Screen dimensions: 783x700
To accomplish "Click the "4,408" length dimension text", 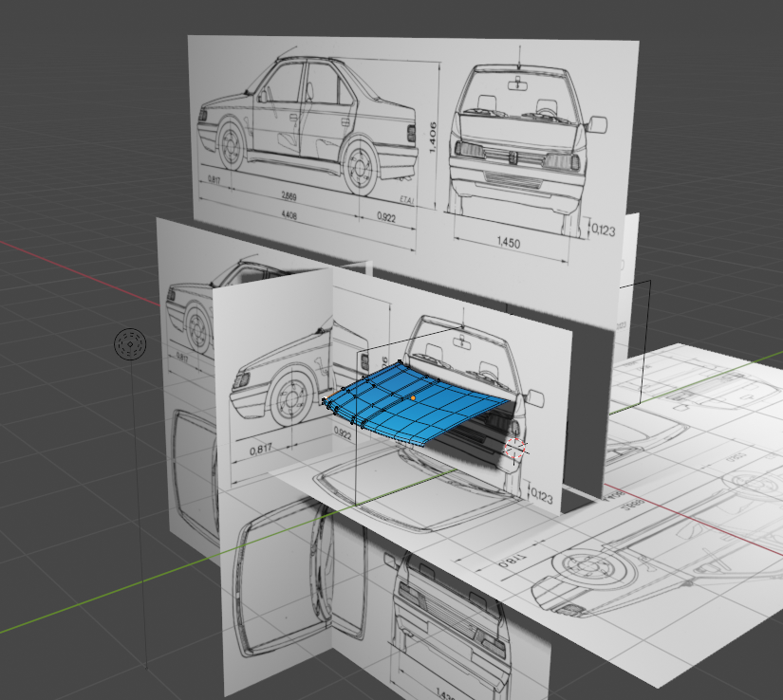I will pos(289,215).
